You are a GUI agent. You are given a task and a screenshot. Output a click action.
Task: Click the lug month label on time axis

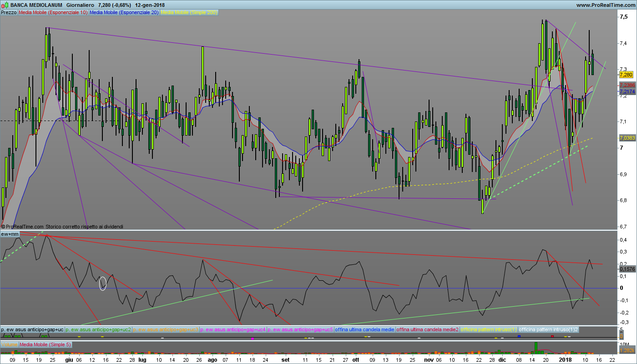(x=142, y=359)
